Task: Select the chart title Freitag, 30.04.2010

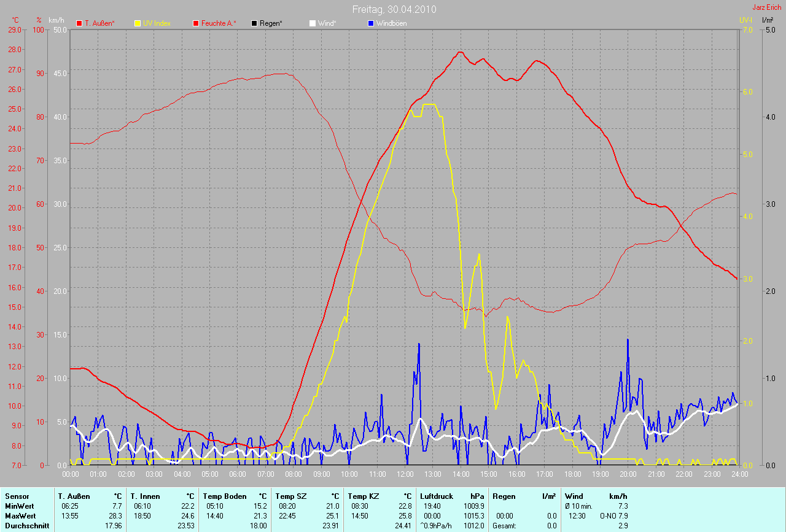Action: tap(393, 10)
